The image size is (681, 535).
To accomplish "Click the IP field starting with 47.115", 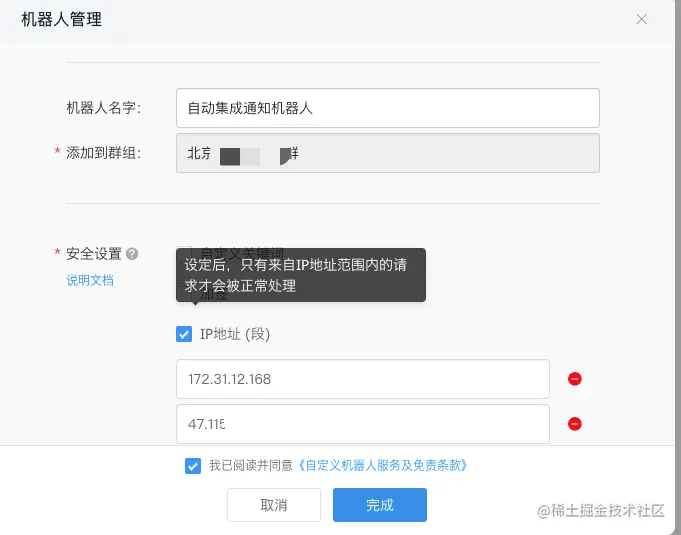I will click(x=363, y=424).
